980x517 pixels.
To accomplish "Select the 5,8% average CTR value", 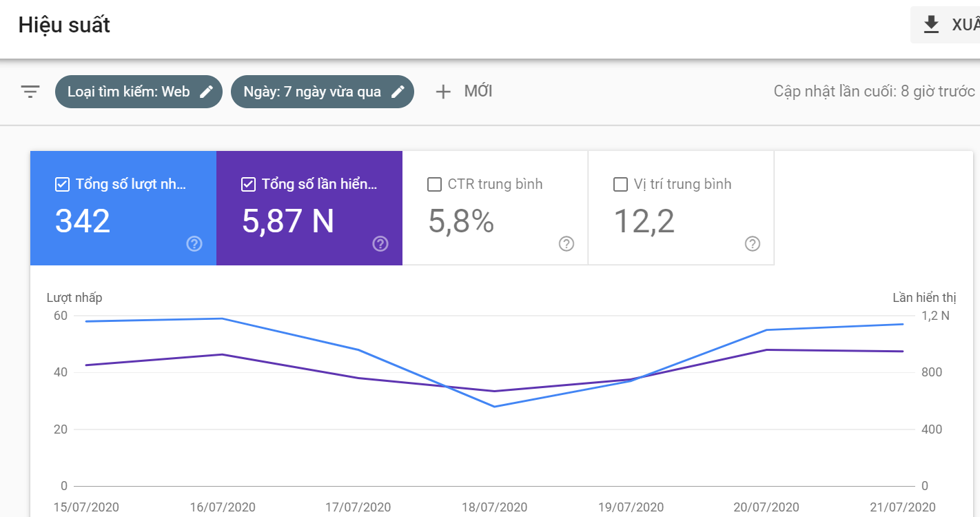I will coord(461,221).
